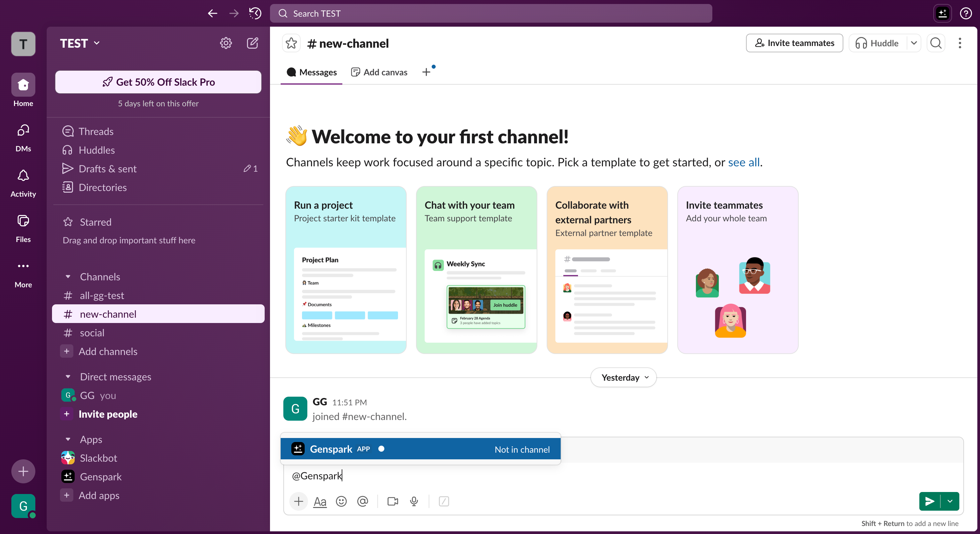The image size is (980, 534).
Task: Open the attachment plus button in composer
Action: tap(298, 501)
